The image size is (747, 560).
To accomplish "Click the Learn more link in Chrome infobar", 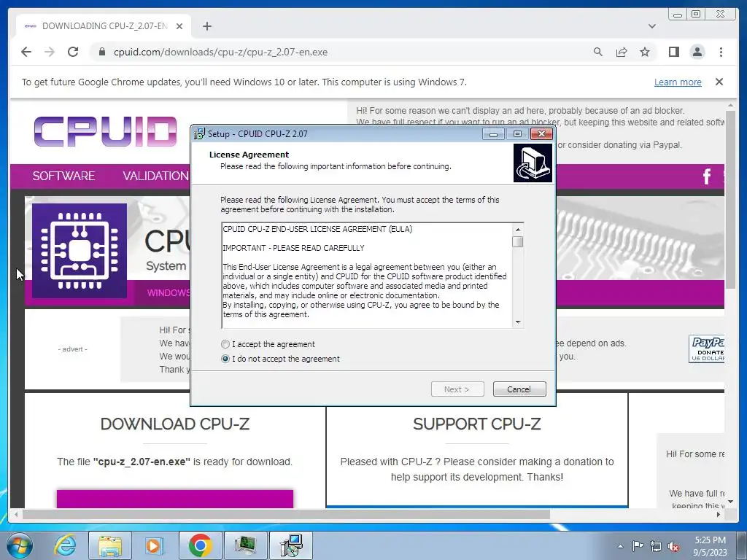I will 678,82.
